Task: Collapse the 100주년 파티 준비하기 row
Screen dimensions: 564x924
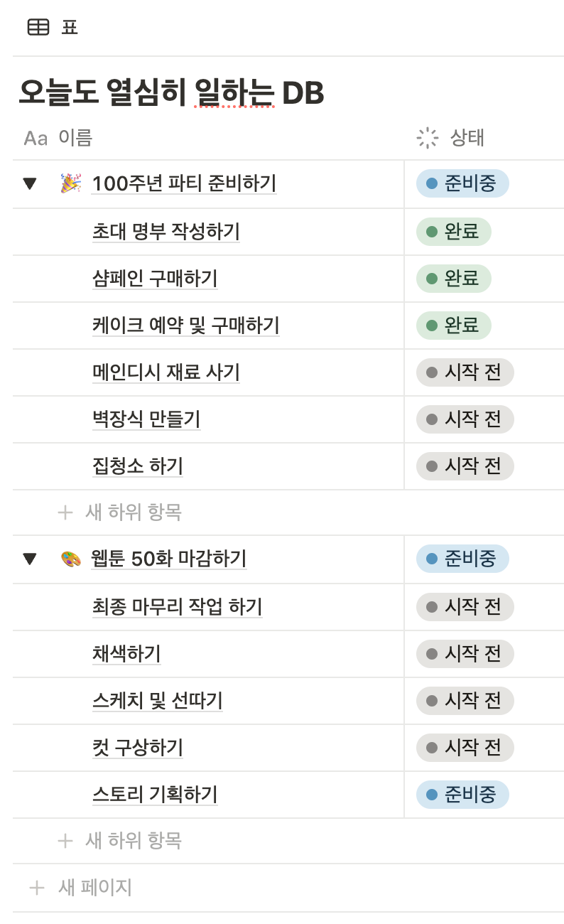Action: (29, 184)
